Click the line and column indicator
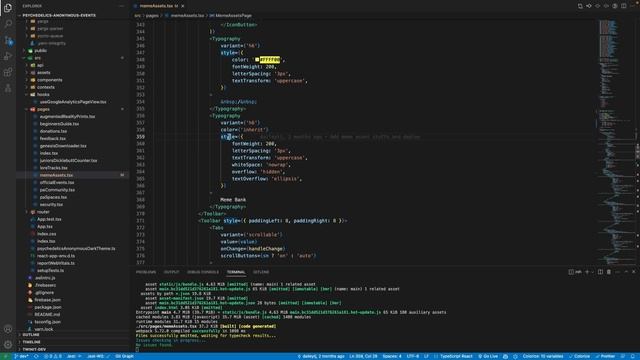The width and height of the screenshot is (640, 360). click(363, 356)
